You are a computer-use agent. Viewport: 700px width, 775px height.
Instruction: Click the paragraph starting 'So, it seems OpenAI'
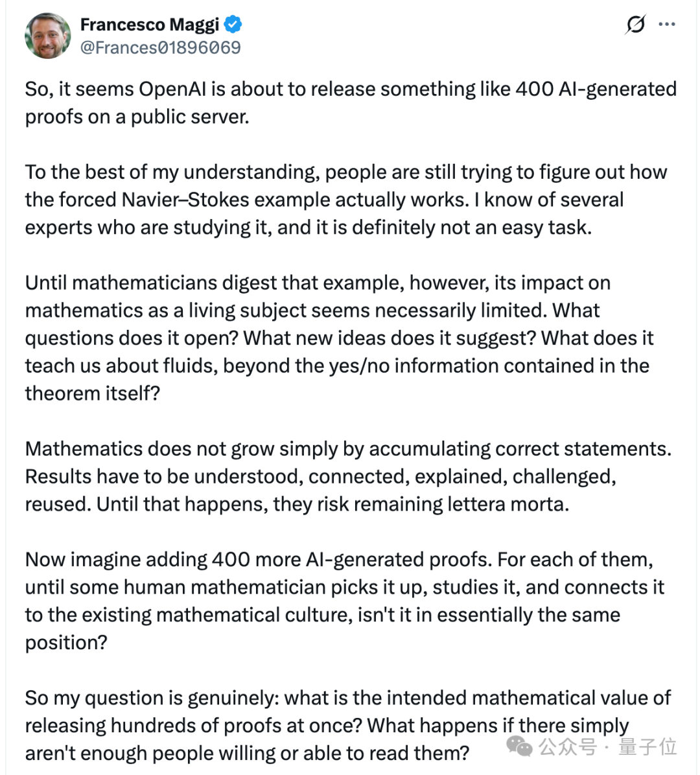point(351,103)
